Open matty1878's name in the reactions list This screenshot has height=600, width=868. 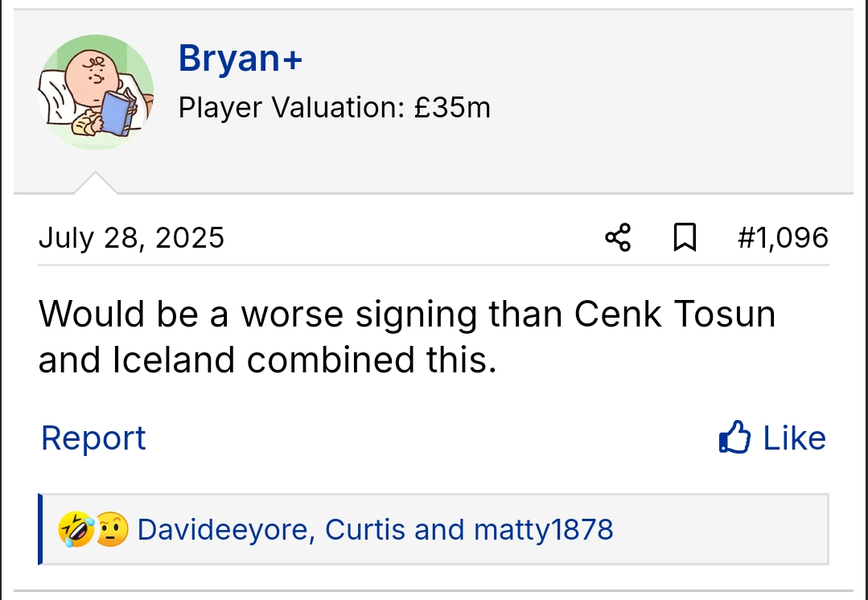(x=543, y=530)
